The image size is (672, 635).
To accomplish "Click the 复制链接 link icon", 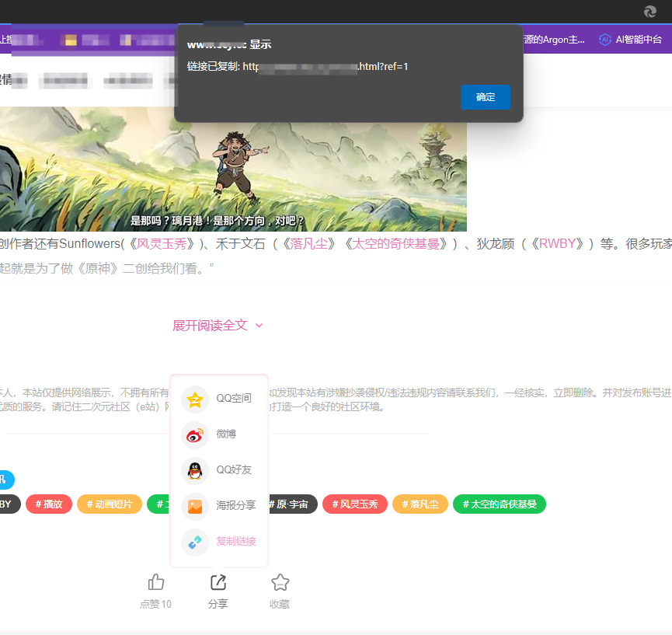I will click(195, 542).
